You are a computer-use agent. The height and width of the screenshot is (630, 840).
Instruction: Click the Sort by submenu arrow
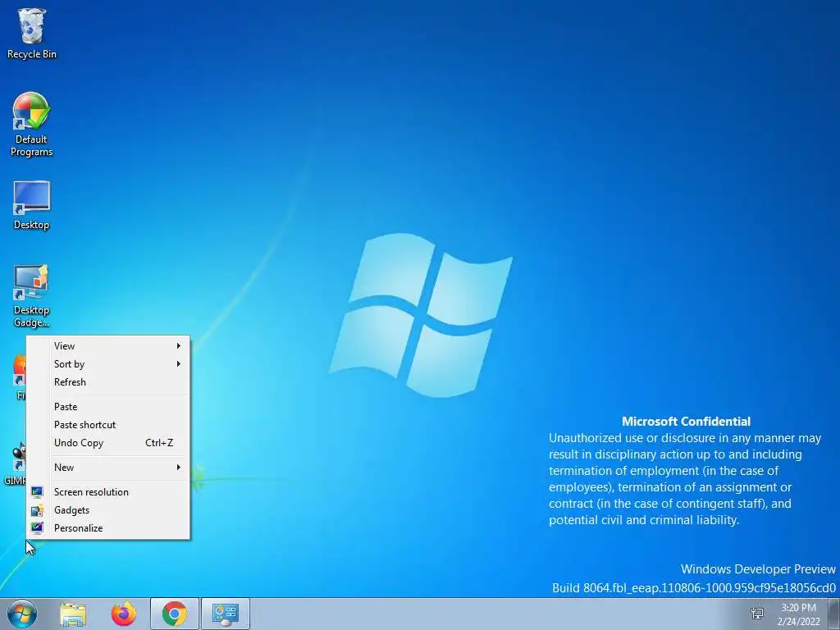(x=178, y=364)
